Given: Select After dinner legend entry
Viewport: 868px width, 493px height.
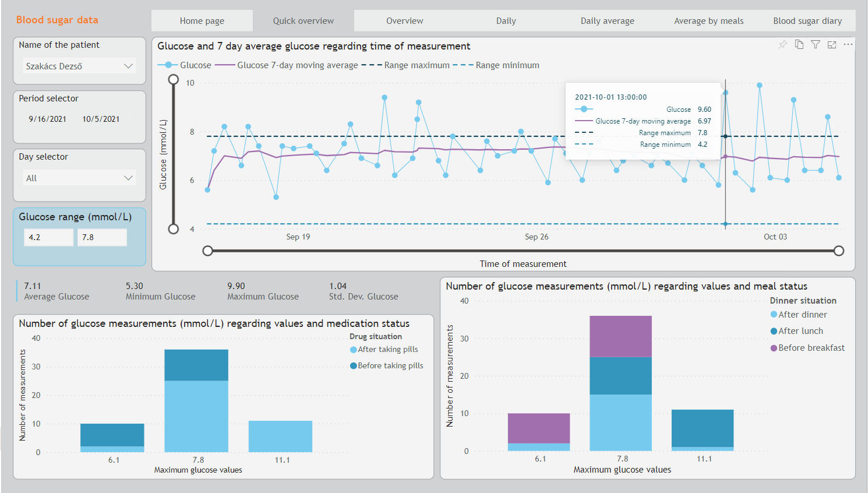Looking at the screenshot, I should click(799, 315).
